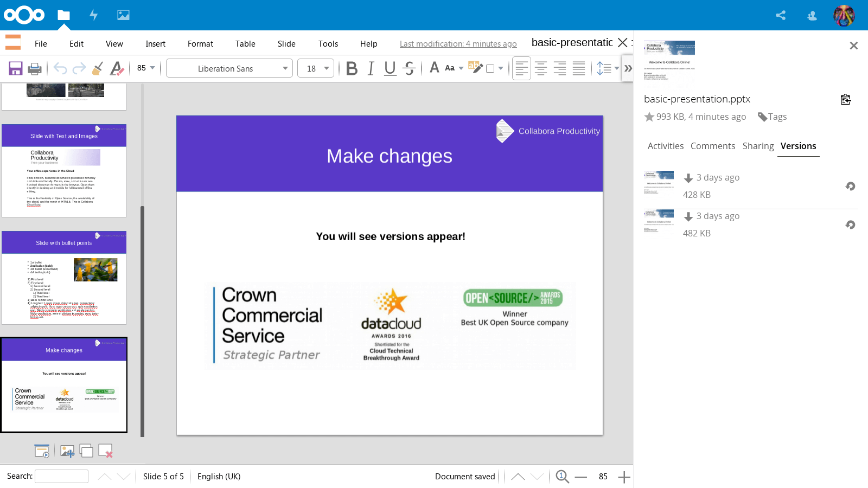
Task: Open contacts menu icon in header
Action: coord(812,16)
